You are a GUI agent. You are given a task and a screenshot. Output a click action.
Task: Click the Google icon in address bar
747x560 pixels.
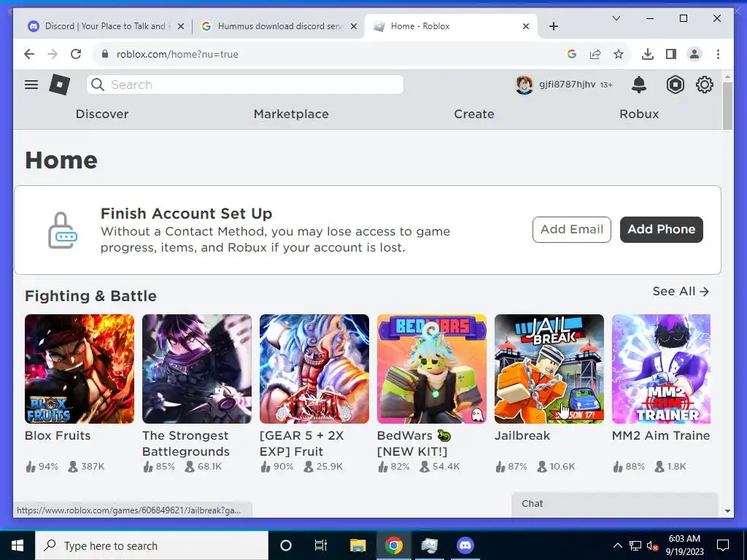tap(572, 54)
